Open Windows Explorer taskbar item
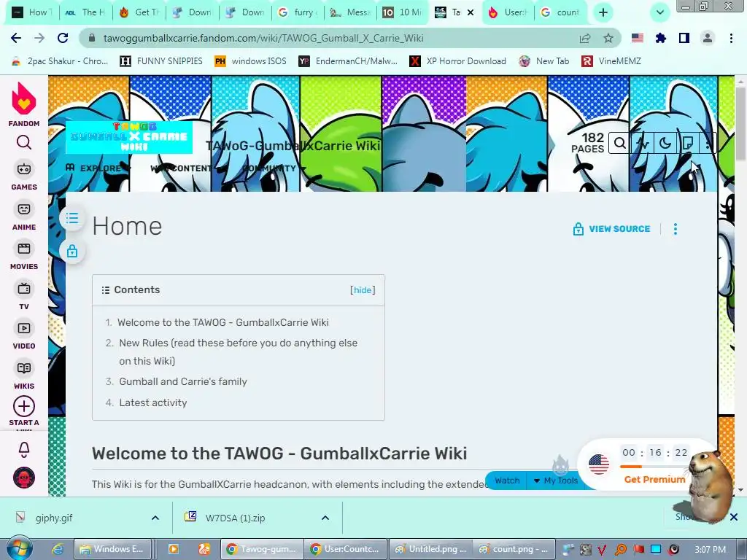The height and width of the screenshot is (560, 747). pos(113,549)
